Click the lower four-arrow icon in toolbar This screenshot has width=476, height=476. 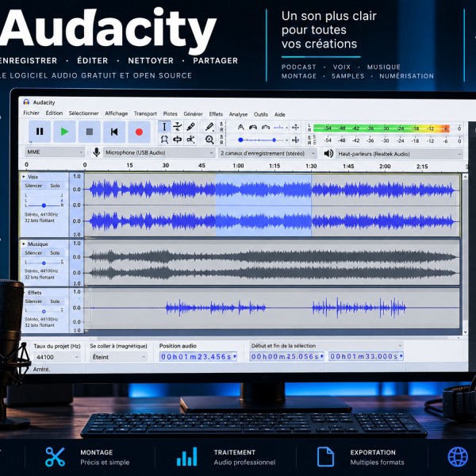click(x=295, y=140)
